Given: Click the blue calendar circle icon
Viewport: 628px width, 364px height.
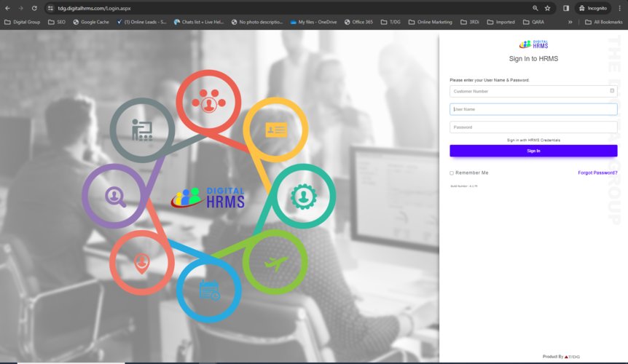Looking at the screenshot, I should click(209, 290).
